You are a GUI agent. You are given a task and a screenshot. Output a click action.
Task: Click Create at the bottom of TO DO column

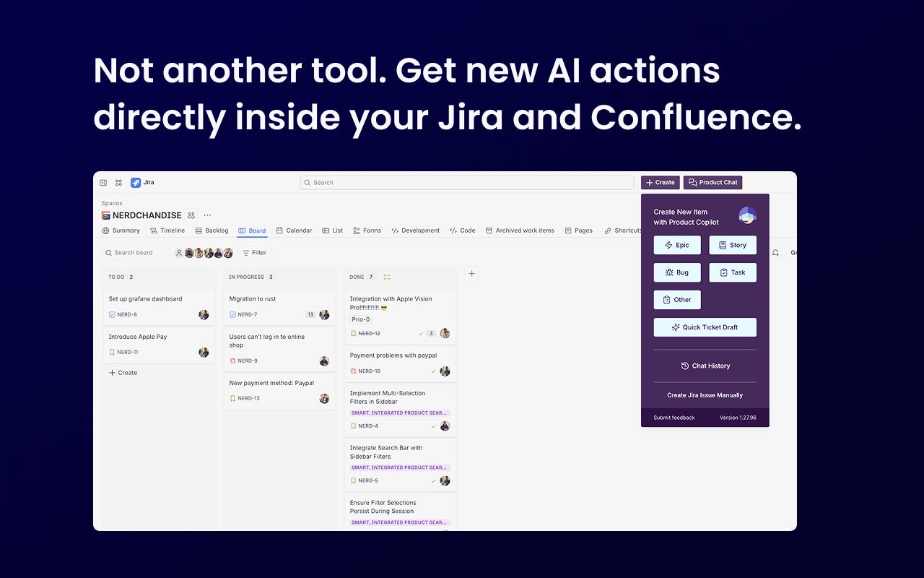(x=123, y=373)
